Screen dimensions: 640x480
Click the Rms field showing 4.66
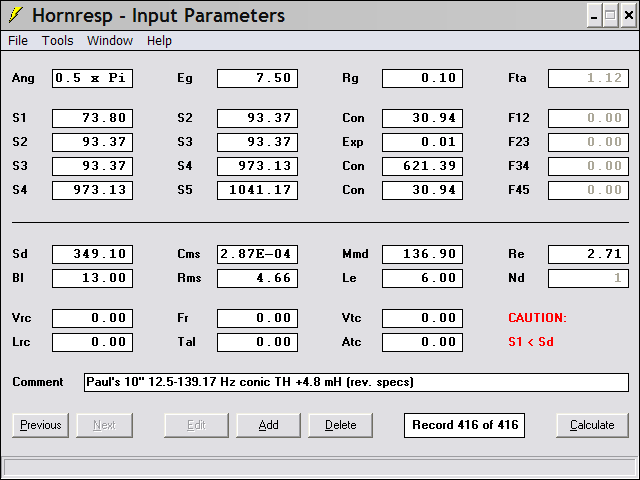258,278
